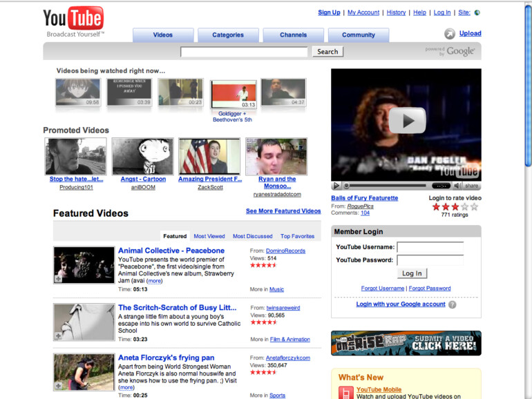
Task: Rate Balls of Fury one star
Action: 437,207
